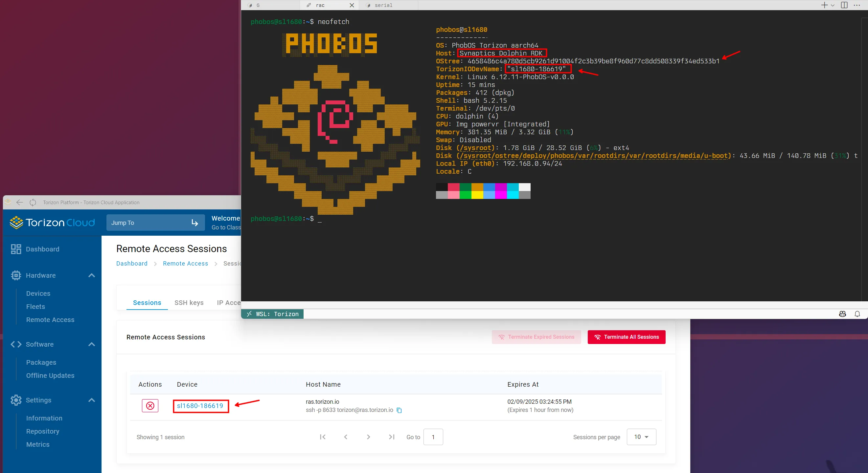Copy the ssh command with clipboard icon
The width and height of the screenshot is (868, 473).
tap(399, 410)
